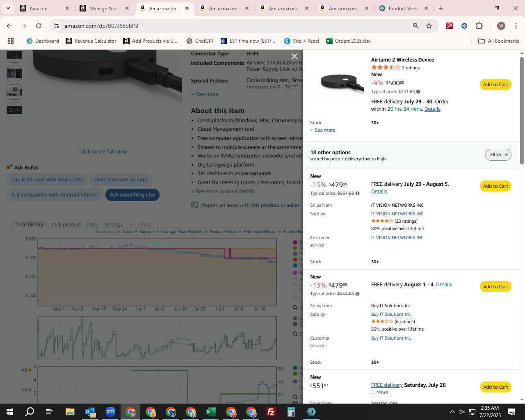Ask Rufus: Does it require an app?

pos(121,180)
